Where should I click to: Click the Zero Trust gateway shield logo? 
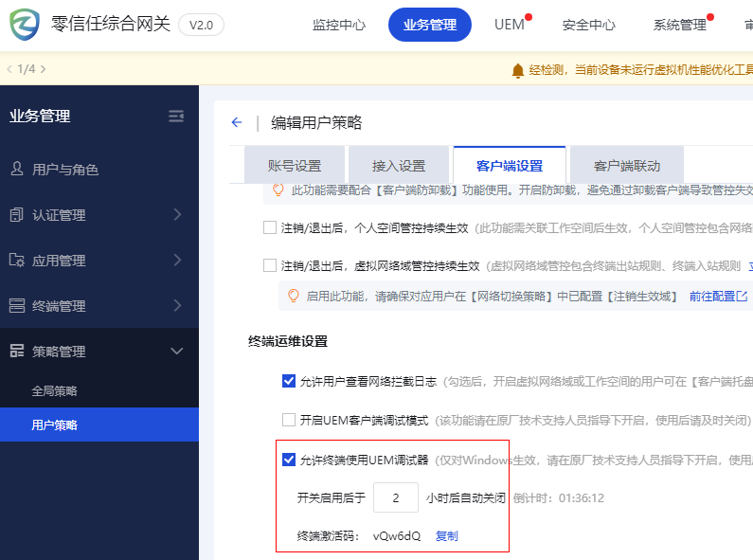coord(25,25)
